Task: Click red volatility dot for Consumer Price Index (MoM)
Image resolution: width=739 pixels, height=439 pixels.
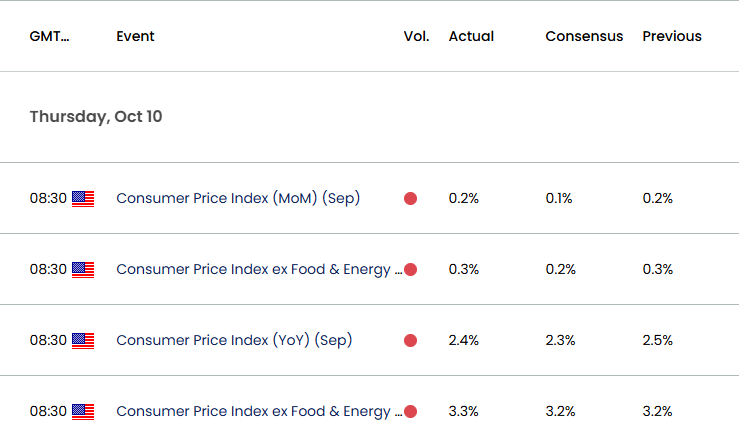Action: click(410, 199)
